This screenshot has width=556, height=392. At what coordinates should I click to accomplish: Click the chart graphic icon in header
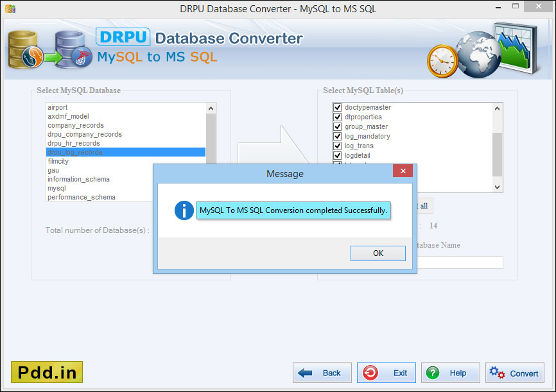click(x=516, y=47)
